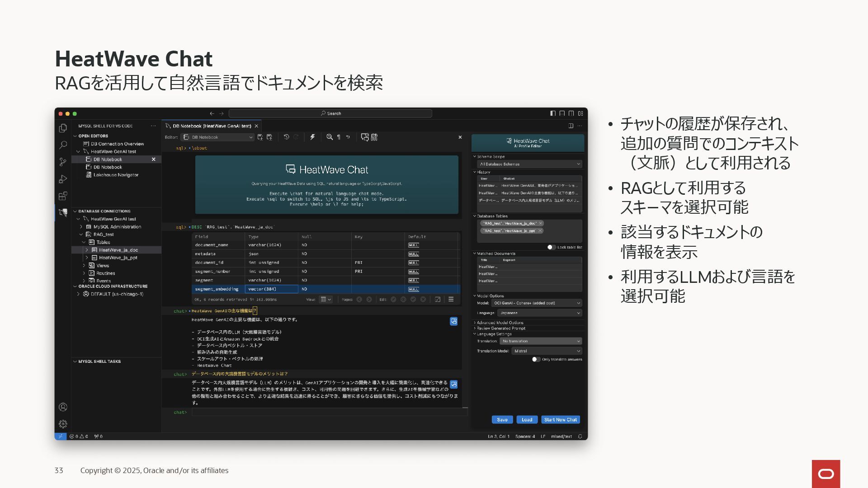Image resolution: width=868 pixels, height=488 pixels.
Task: Click the split editor icon
Action: click(x=571, y=126)
